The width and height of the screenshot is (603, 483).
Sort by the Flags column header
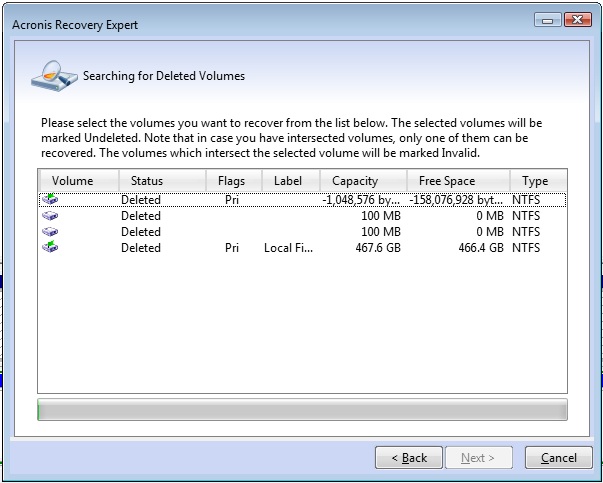point(234,181)
